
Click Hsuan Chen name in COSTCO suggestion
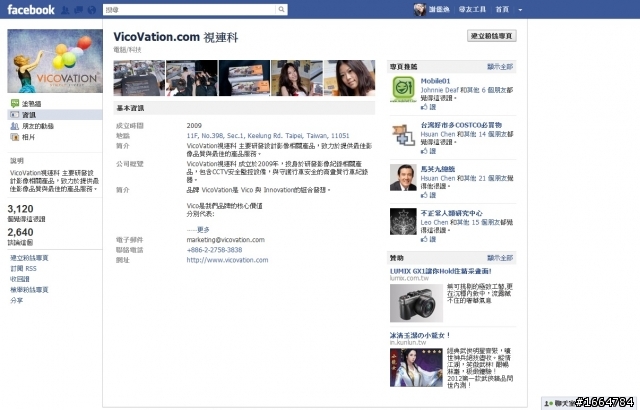(x=438, y=134)
